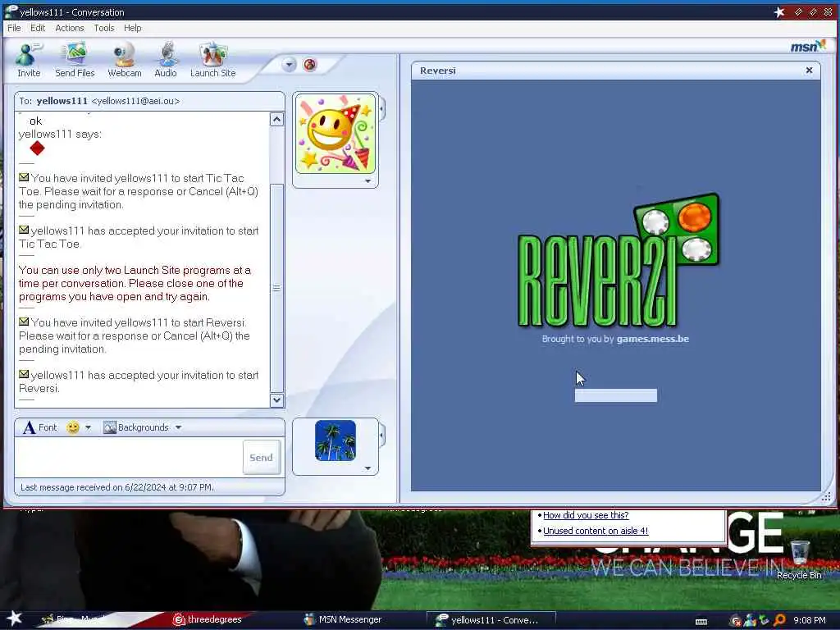The image size is (840, 630).
Task: Collapse my display picture side tab
Action: pos(381,436)
